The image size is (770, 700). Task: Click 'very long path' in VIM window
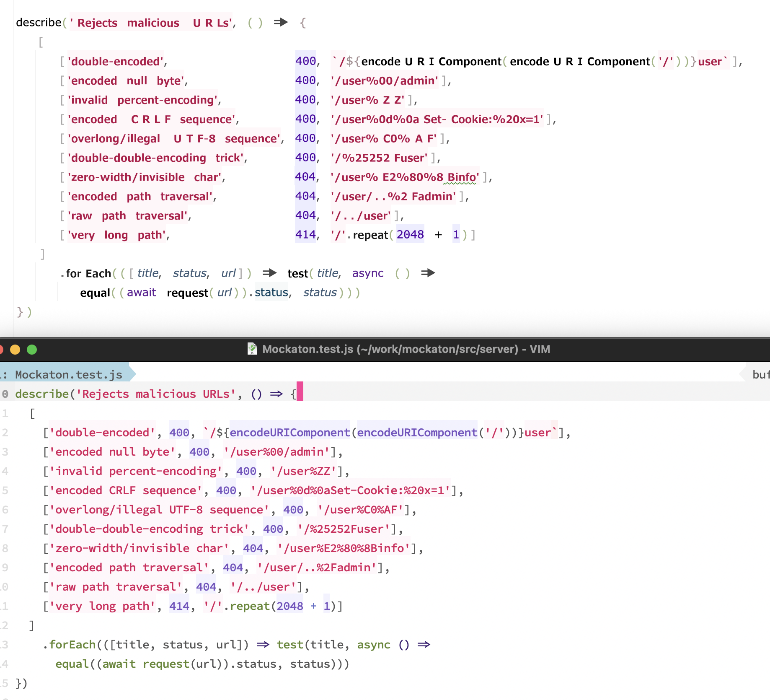point(102,606)
